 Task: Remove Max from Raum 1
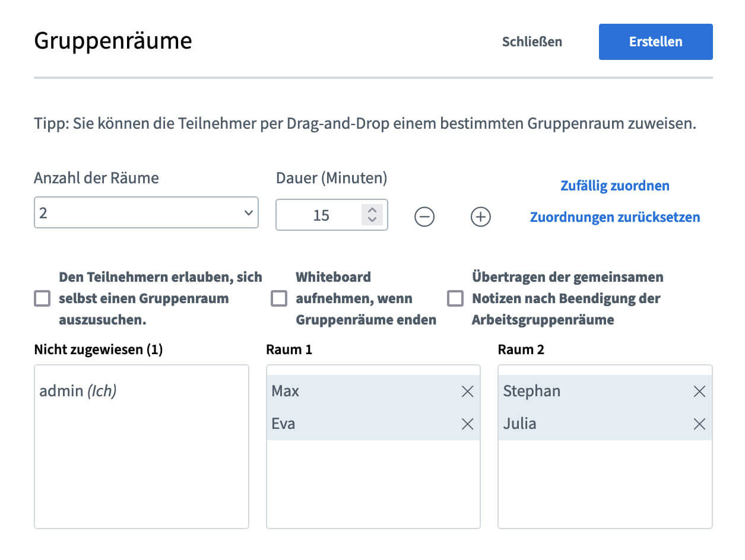468,392
